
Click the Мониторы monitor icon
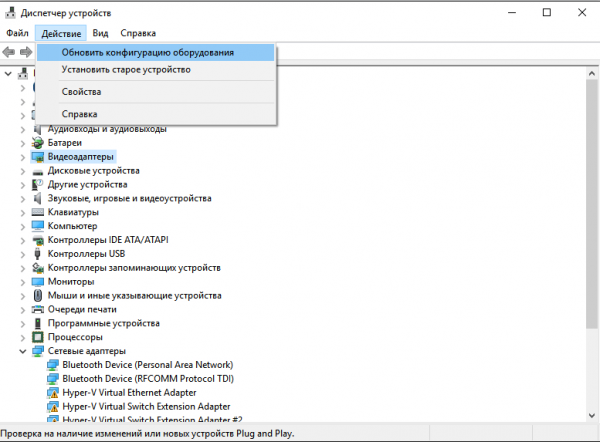38,282
